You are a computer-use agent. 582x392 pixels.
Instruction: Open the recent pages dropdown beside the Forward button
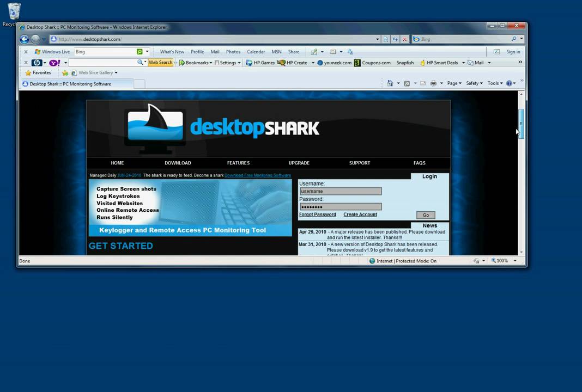(44, 39)
